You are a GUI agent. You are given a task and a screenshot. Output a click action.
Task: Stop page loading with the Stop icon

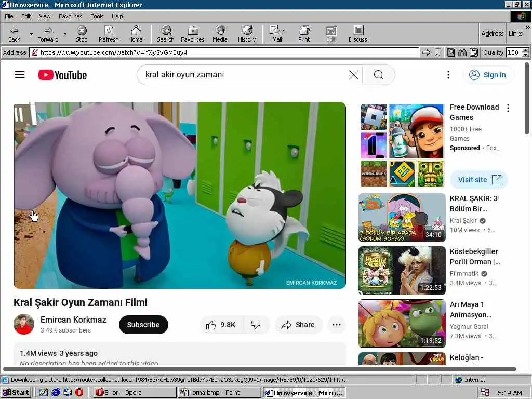[x=82, y=34]
